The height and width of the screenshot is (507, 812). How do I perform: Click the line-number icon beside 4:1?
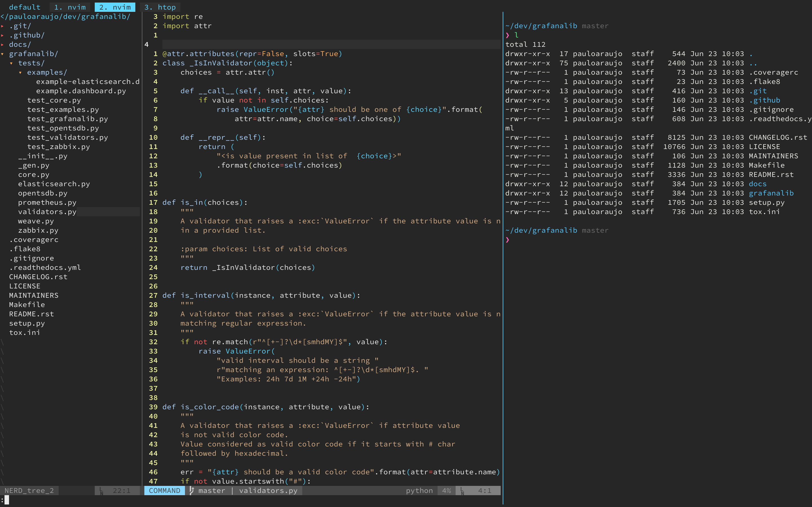pos(462,491)
